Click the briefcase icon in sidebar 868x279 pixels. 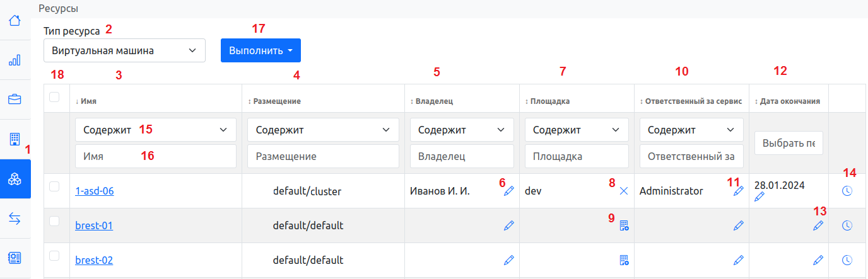click(15, 100)
